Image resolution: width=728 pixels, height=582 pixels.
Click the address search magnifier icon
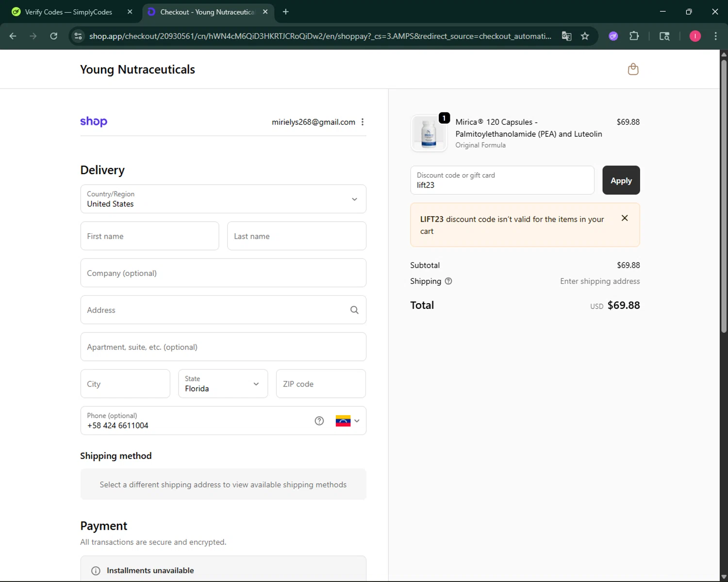354,310
